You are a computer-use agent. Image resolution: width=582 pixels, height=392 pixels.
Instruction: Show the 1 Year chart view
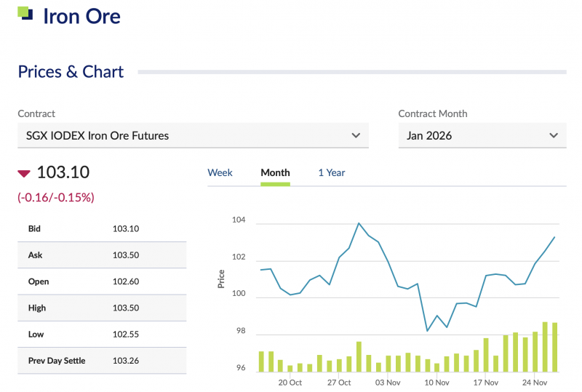point(331,173)
